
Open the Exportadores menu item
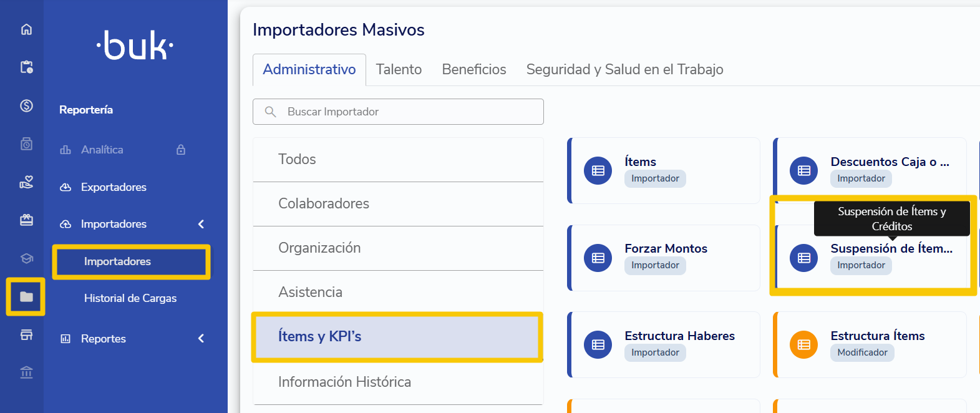click(114, 187)
